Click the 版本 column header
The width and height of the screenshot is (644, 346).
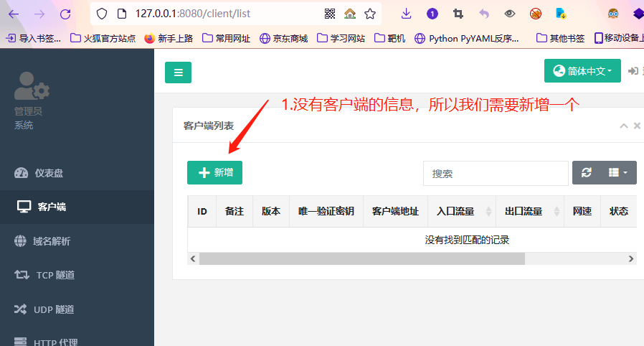point(271,211)
